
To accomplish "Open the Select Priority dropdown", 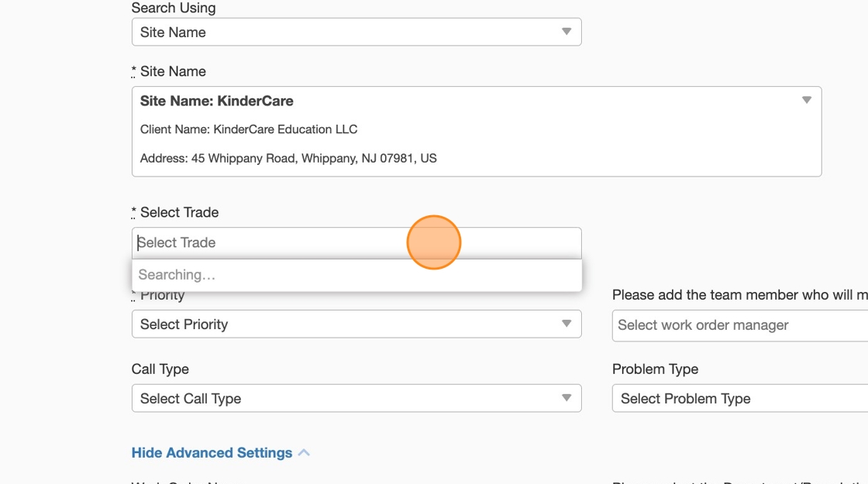I will [x=356, y=324].
